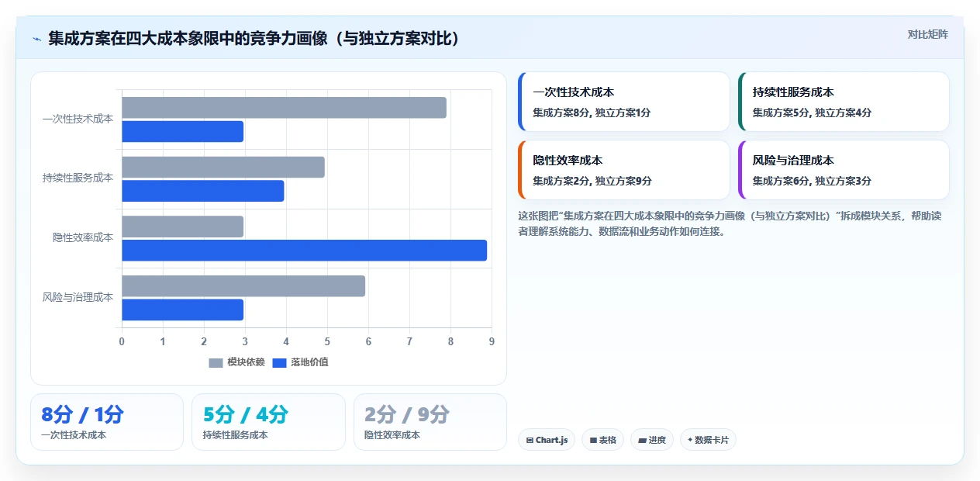The height and width of the screenshot is (481, 980).
Task: Click the 隐性效率成本 chart axis label
Action: coord(83,237)
